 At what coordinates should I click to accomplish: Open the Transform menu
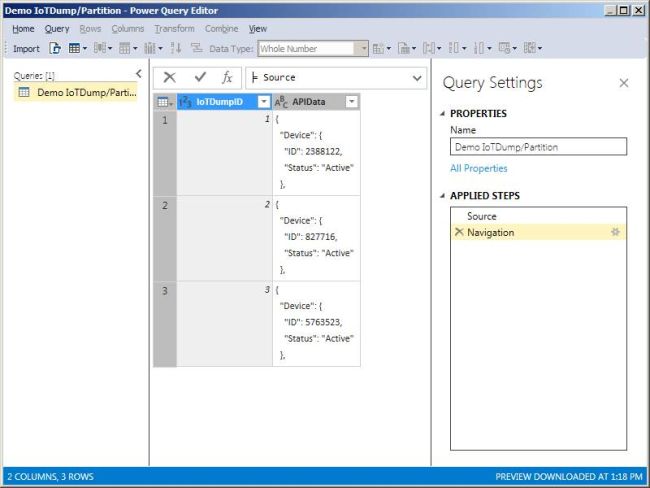click(x=175, y=29)
